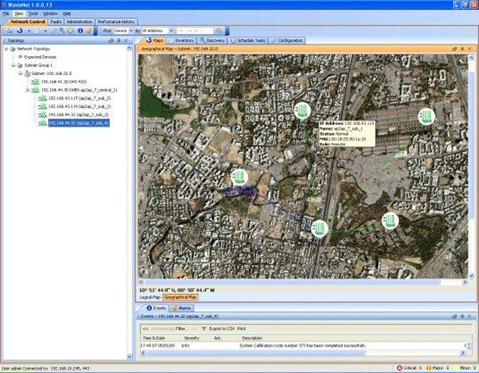The height and width of the screenshot is (373, 479).
Task: Switch to Geographical Map view
Action: tap(181, 297)
